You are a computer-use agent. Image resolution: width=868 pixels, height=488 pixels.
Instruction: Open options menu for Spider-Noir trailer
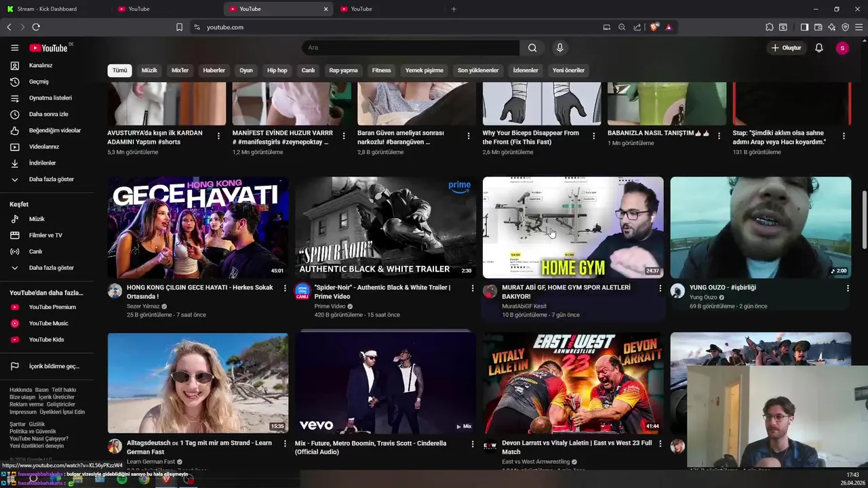pos(473,288)
